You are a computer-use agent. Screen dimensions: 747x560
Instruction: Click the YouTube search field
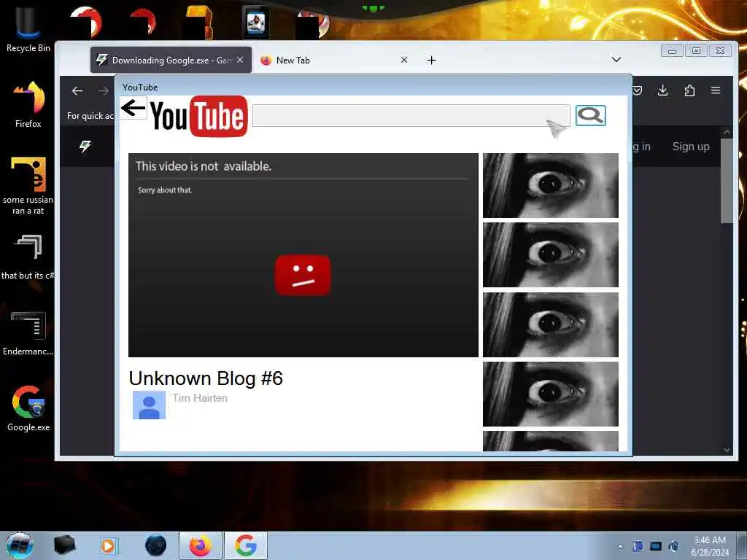[411, 116]
